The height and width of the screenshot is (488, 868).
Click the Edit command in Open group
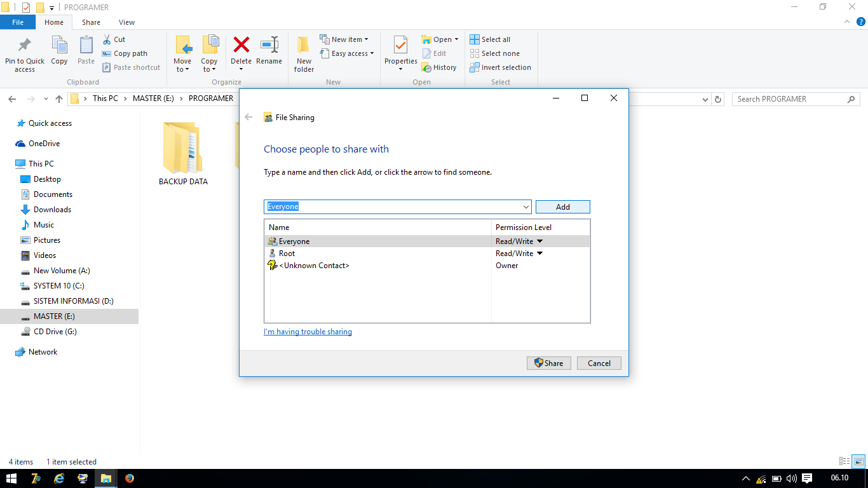click(x=434, y=53)
